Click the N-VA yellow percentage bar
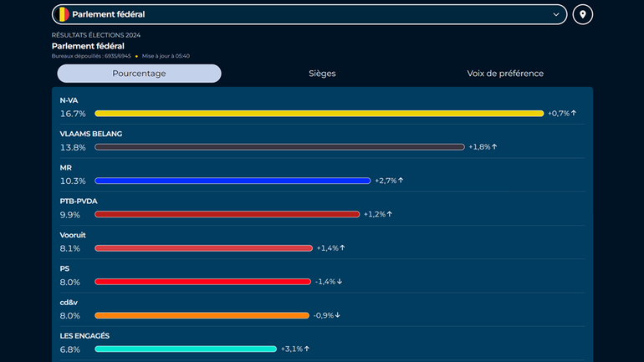Viewport: 644px width, 362px height. pyautogui.click(x=319, y=113)
